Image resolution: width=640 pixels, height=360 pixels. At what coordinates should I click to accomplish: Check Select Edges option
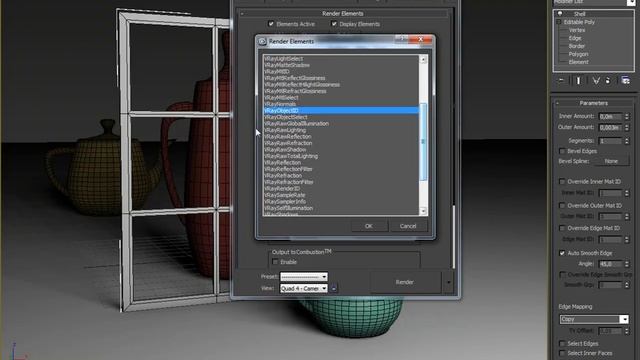tap(562, 343)
